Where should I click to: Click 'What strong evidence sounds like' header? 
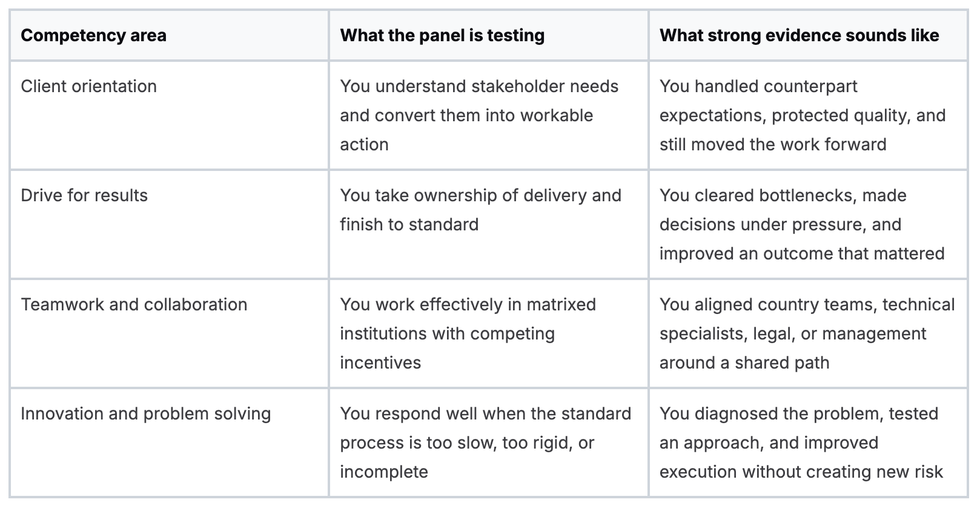(799, 35)
